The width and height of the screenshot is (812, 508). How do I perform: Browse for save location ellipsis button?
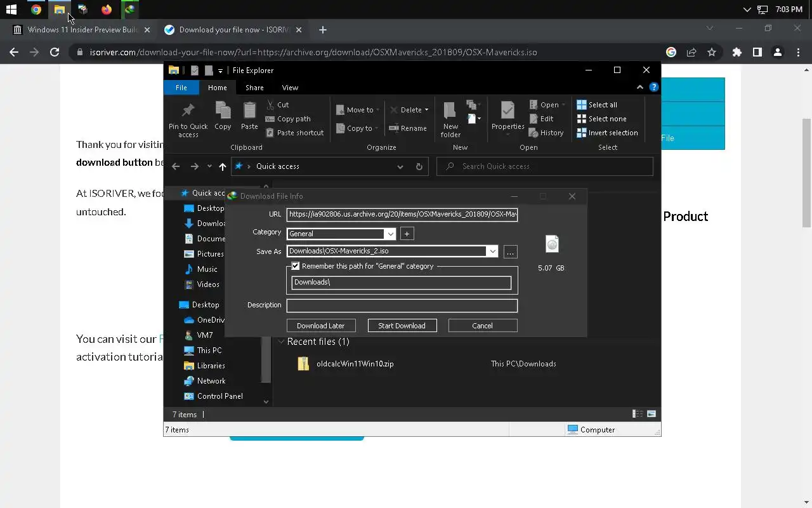pos(510,252)
